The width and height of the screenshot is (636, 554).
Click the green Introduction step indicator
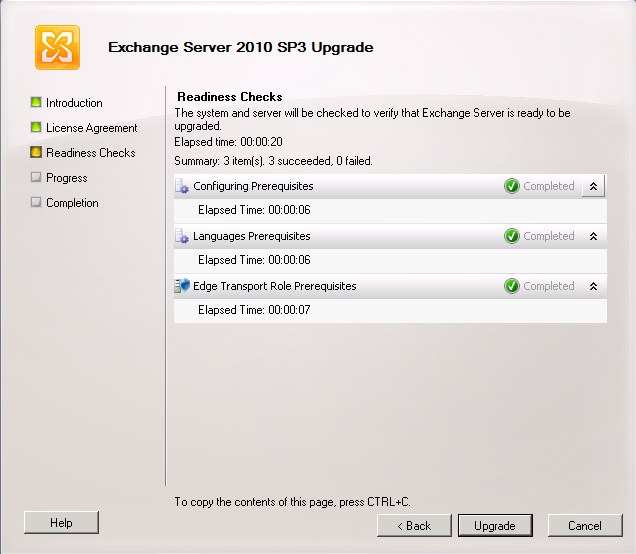coord(36,102)
